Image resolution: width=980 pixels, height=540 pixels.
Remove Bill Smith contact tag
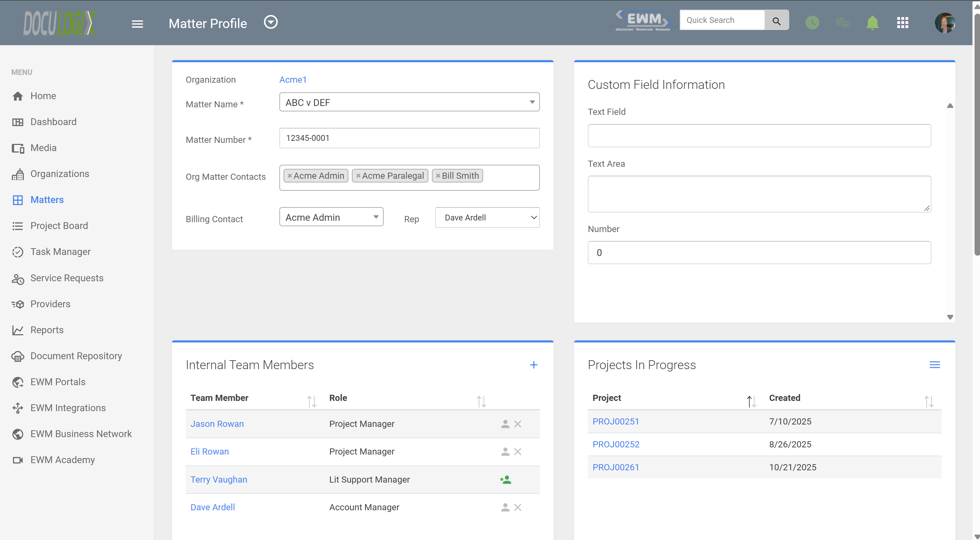[438, 176]
